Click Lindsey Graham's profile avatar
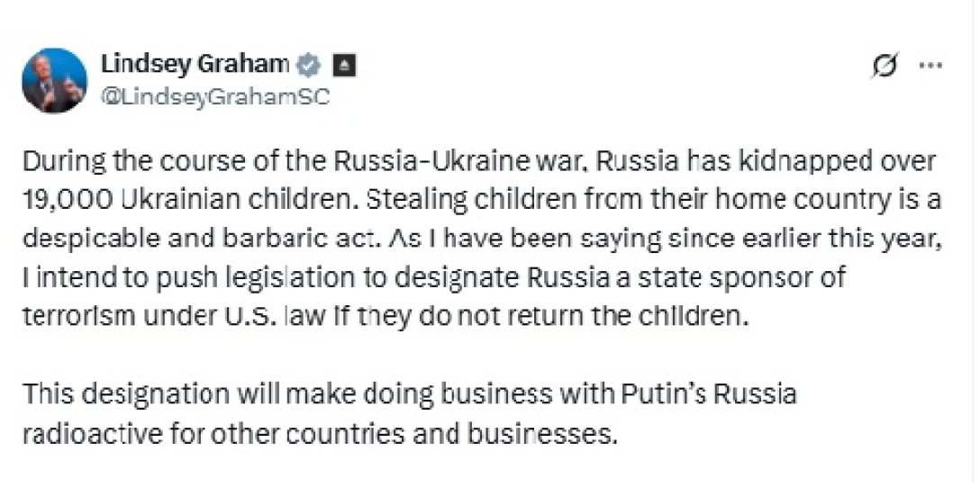980x488 pixels. click(54, 80)
